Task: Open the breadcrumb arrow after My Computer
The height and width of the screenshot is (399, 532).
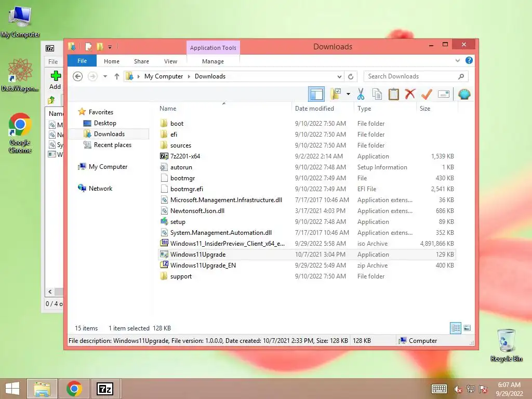Action: (x=189, y=77)
